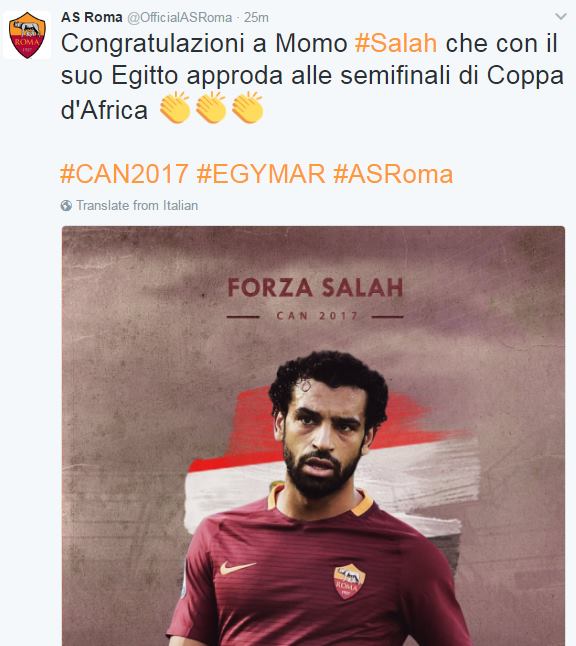Open the @OfficialASRoma handle link
Image resolution: width=576 pixels, height=646 pixels.
point(179,18)
